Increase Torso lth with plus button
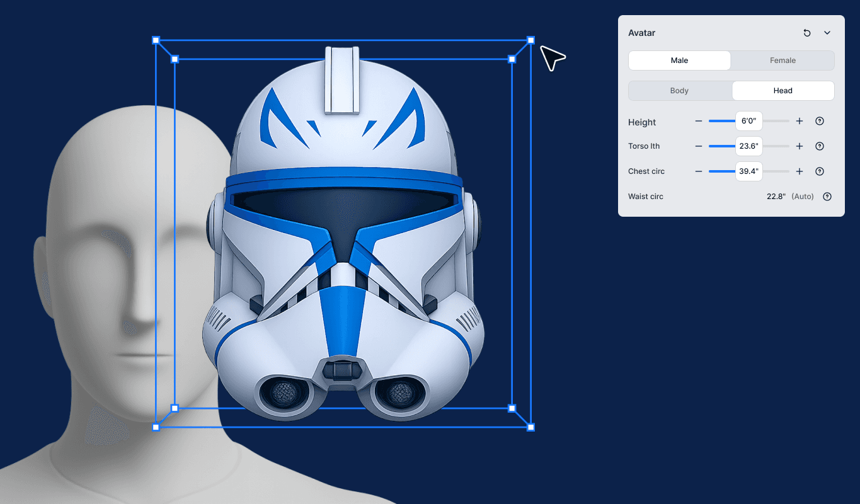 [x=800, y=146]
